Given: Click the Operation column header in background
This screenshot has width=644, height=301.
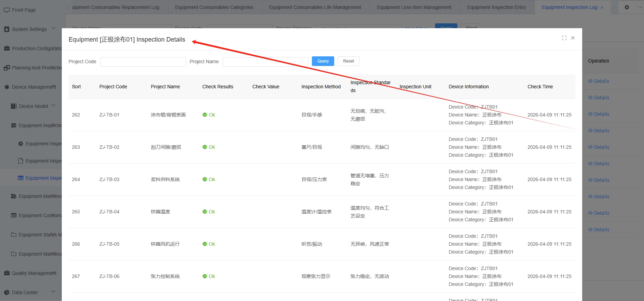Looking at the screenshot, I should 599,61.
